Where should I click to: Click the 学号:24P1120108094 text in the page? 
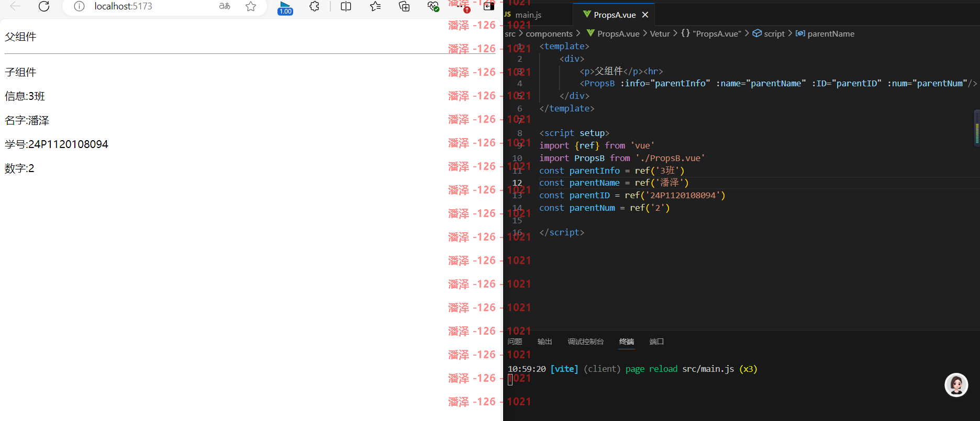57,144
